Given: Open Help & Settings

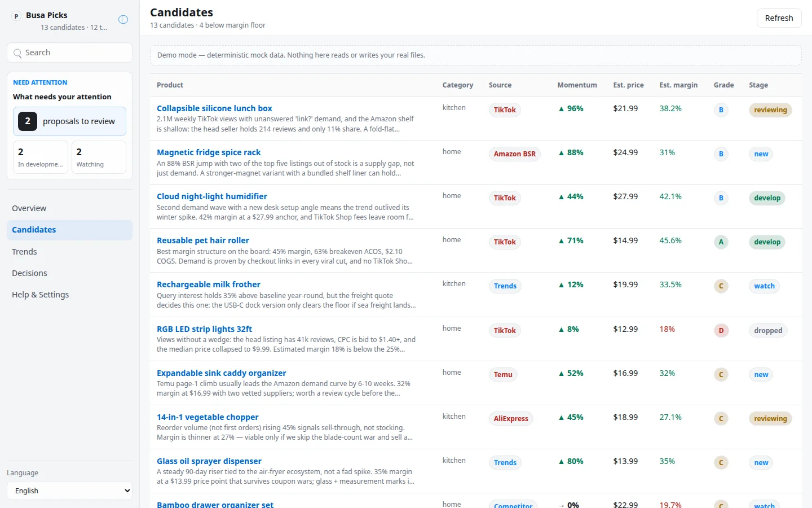Looking at the screenshot, I should pyautogui.click(x=69, y=295).
